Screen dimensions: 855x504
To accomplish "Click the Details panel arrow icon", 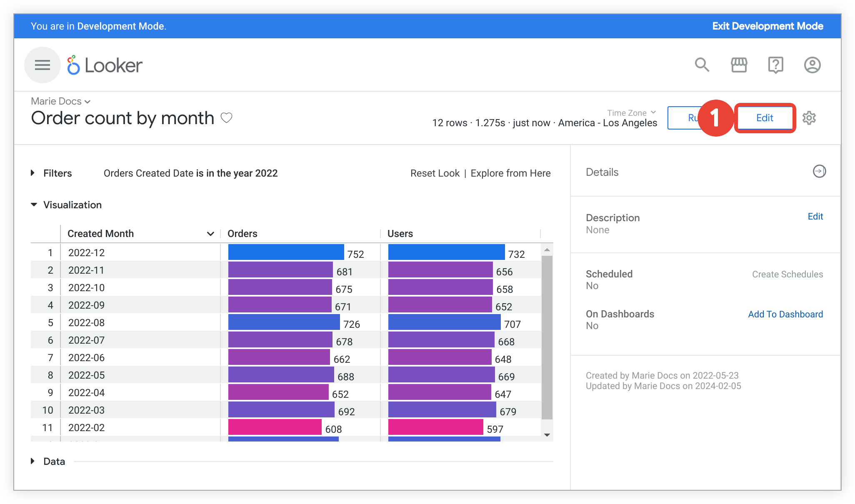I will pos(818,171).
